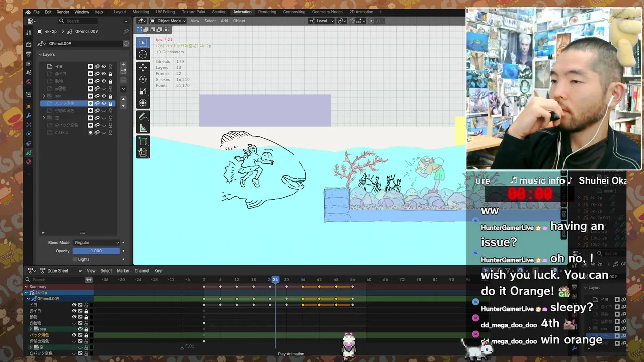Toggle visibility of イヨ layer in Layers panel

point(104,67)
